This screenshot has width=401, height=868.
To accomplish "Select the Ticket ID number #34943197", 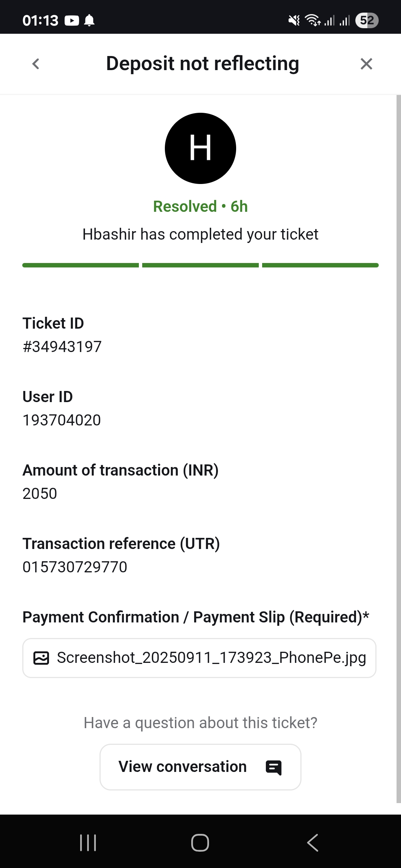I will (62, 347).
